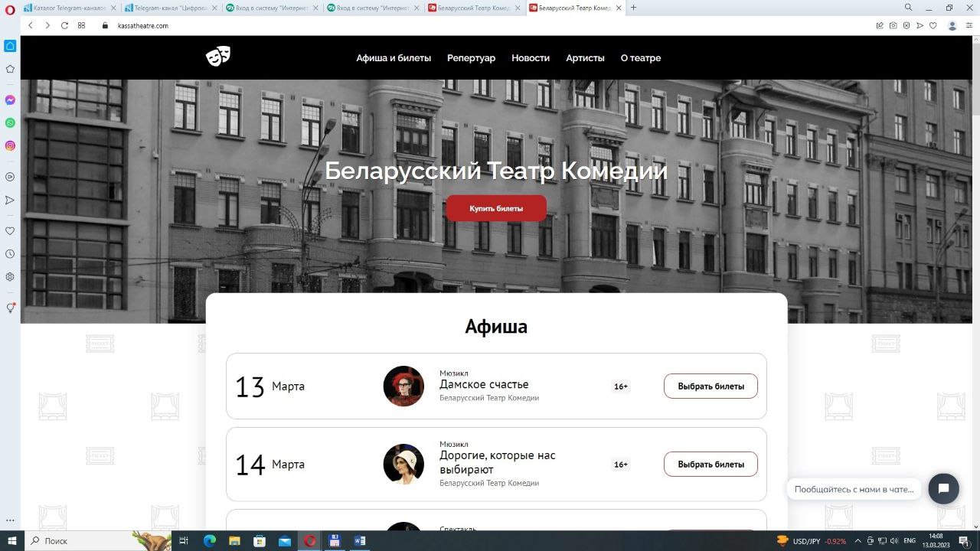980x551 pixels.
Task: Open Facebook Messenger in the Opera sidebar
Action: click(x=10, y=100)
